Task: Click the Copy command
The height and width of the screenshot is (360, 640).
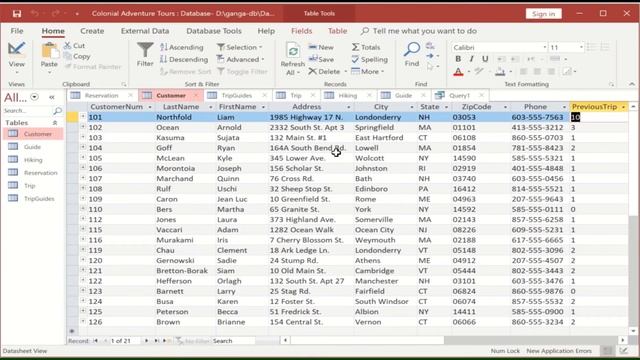Action: (x=78, y=56)
